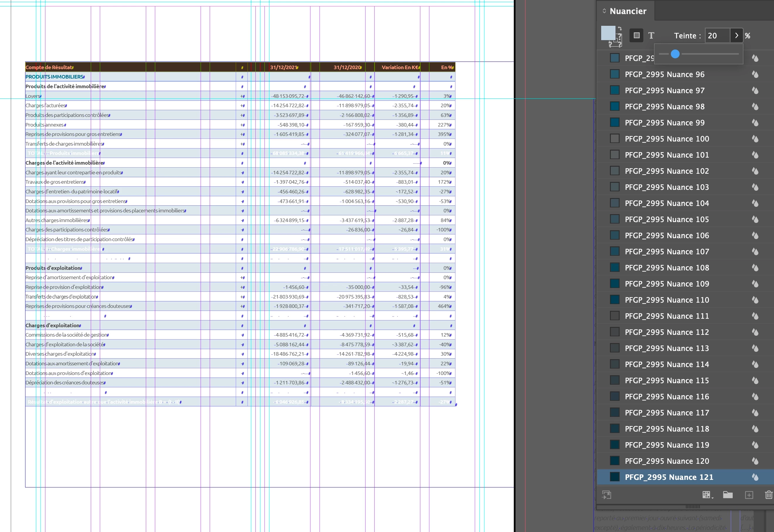Delete swatch using the trash icon
Viewport: 774px width, 532px height.
click(768, 495)
